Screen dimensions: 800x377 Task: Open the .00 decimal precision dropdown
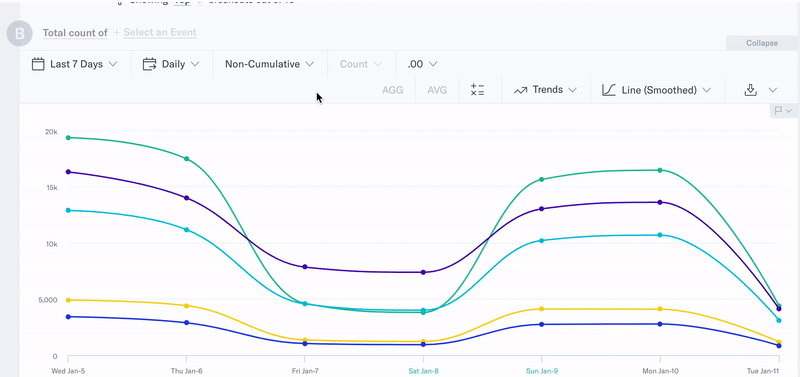coord(422,64)
